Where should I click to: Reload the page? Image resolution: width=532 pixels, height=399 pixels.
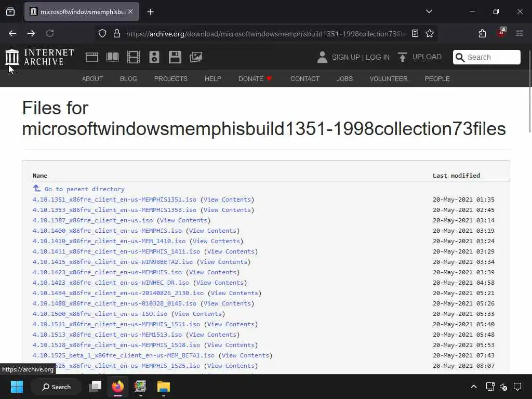50,33
